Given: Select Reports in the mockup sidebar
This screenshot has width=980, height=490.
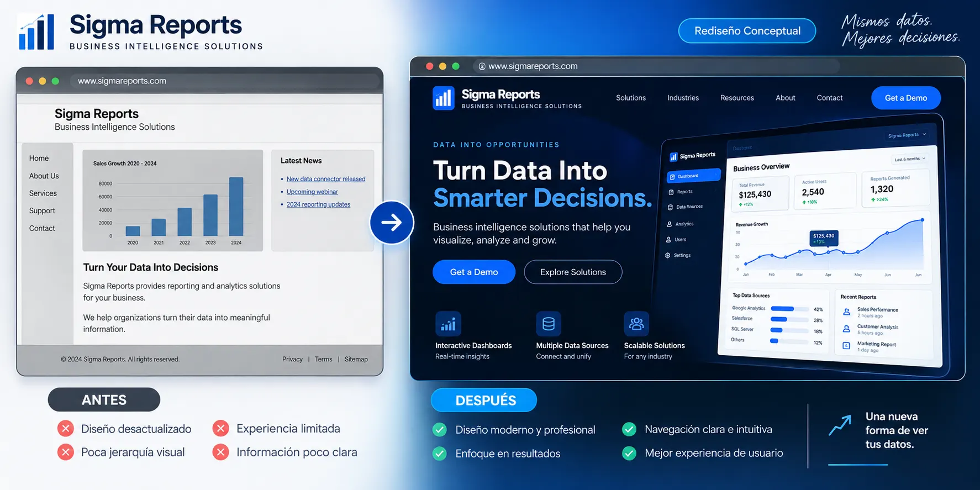Looking at the screenshot, I should [681, 192].
